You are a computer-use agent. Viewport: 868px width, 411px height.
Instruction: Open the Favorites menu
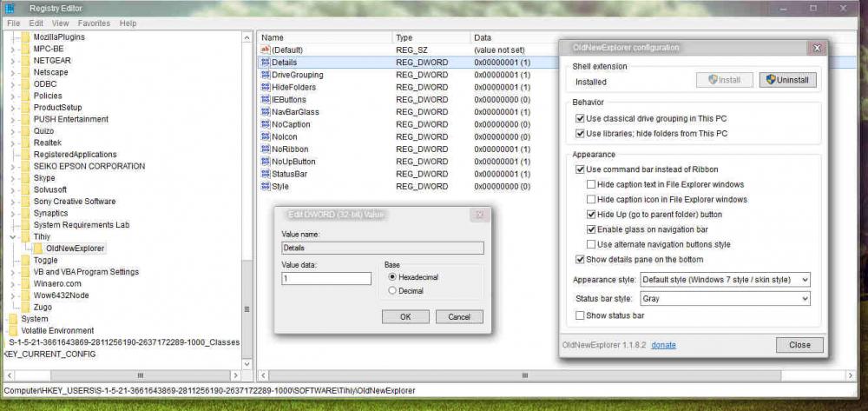(x=94, y=23)
